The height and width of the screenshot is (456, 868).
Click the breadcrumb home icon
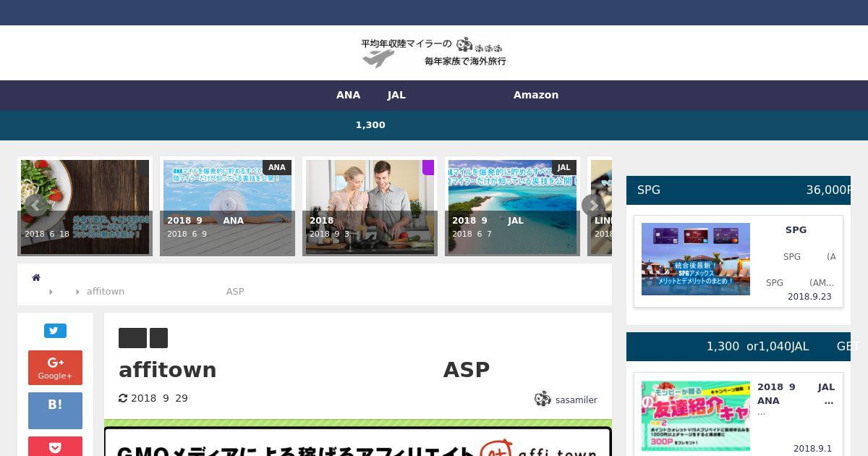(x=36, y=277)
